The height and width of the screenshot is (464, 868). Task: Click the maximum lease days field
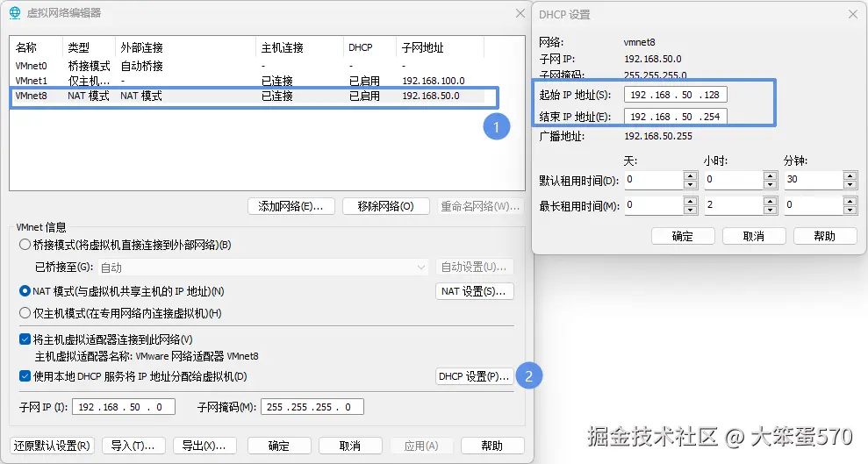[x=653, y=205]
